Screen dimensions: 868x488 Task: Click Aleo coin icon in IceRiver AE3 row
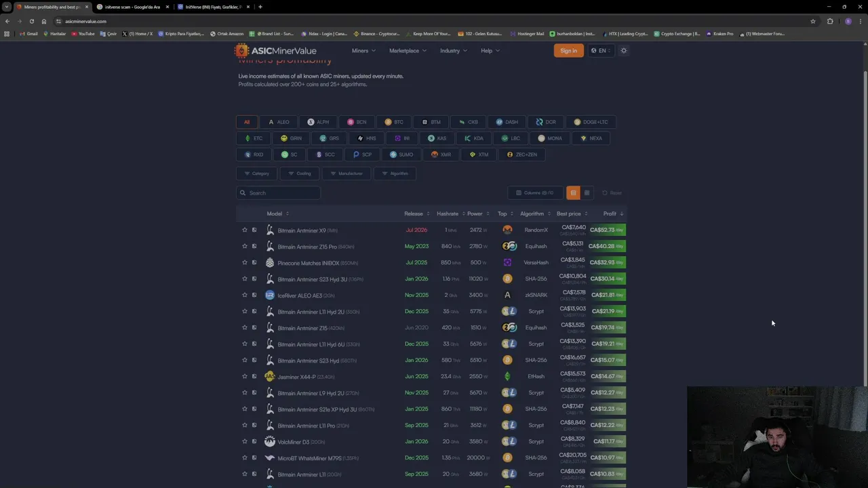pyautogui.click(x=507, y=295)
